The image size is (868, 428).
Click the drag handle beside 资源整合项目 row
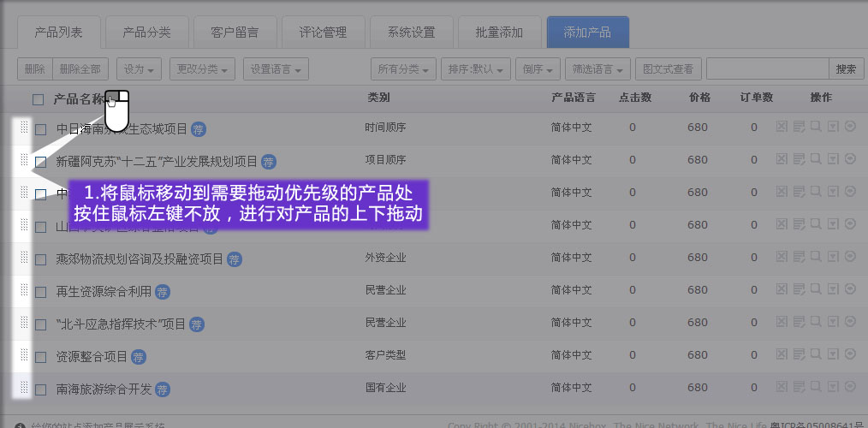tap(24, 355)
